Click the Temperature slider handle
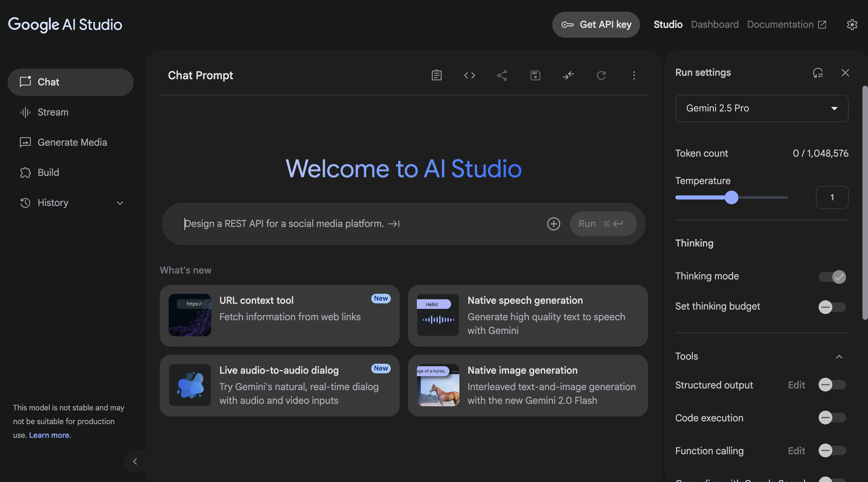 coord(732,197)
